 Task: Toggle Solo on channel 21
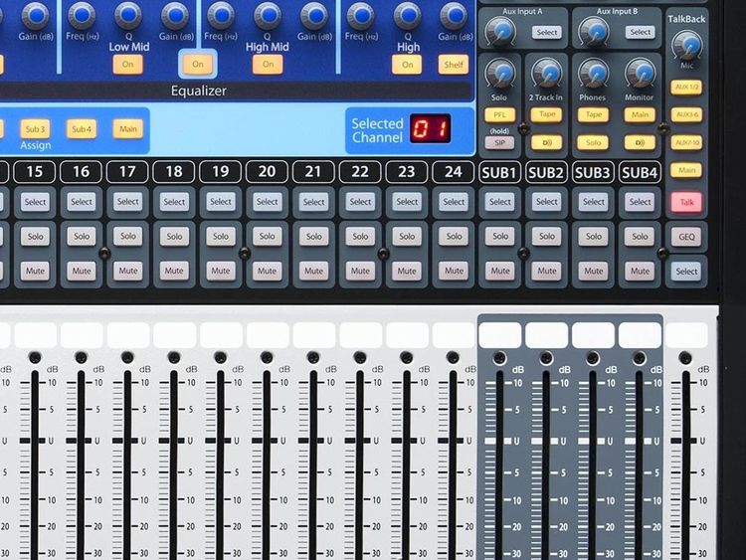pos(314,236)
